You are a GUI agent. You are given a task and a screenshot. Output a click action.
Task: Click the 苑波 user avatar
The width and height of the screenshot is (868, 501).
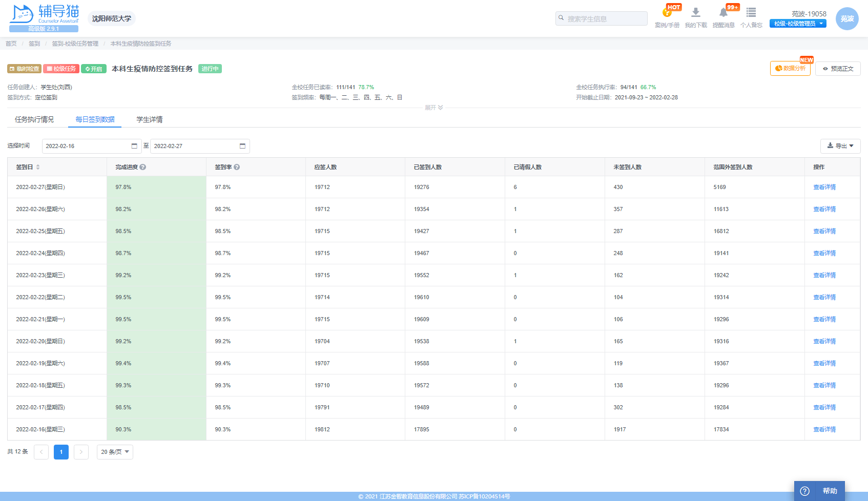[846, 19]
